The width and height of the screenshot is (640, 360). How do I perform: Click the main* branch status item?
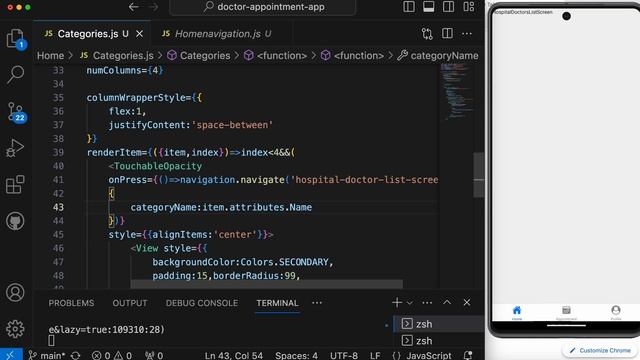point(47,355)
